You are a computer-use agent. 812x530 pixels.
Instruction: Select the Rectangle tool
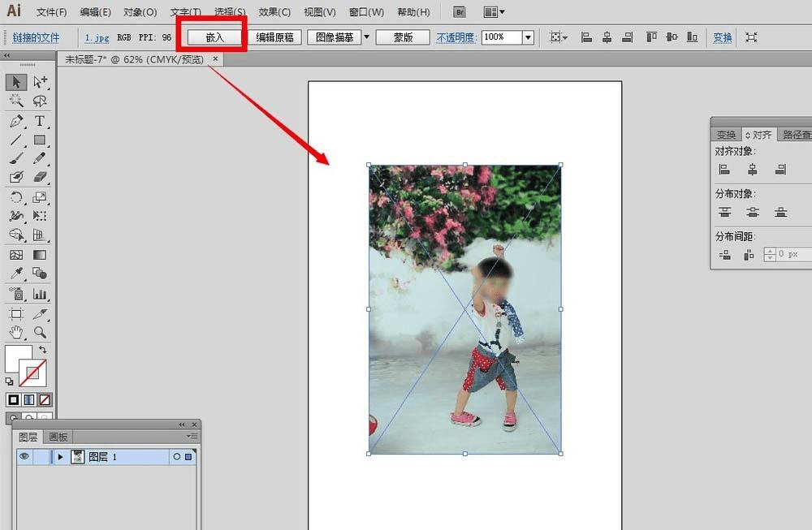point(40,140)
